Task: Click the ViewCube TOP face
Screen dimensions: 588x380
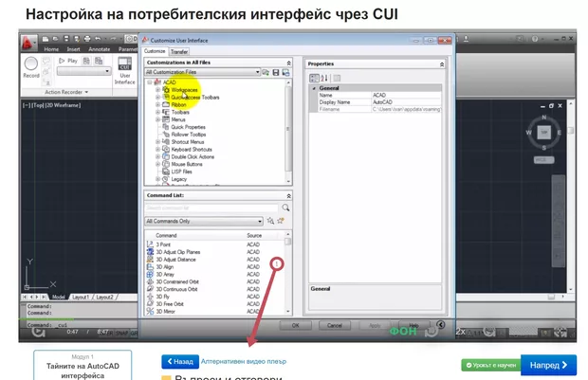Action: [x=543, y=133]
